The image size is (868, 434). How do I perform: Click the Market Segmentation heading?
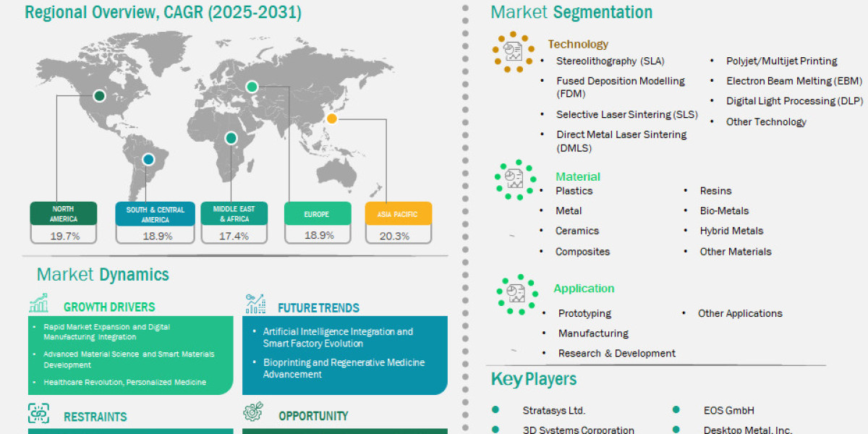[571, 12]
